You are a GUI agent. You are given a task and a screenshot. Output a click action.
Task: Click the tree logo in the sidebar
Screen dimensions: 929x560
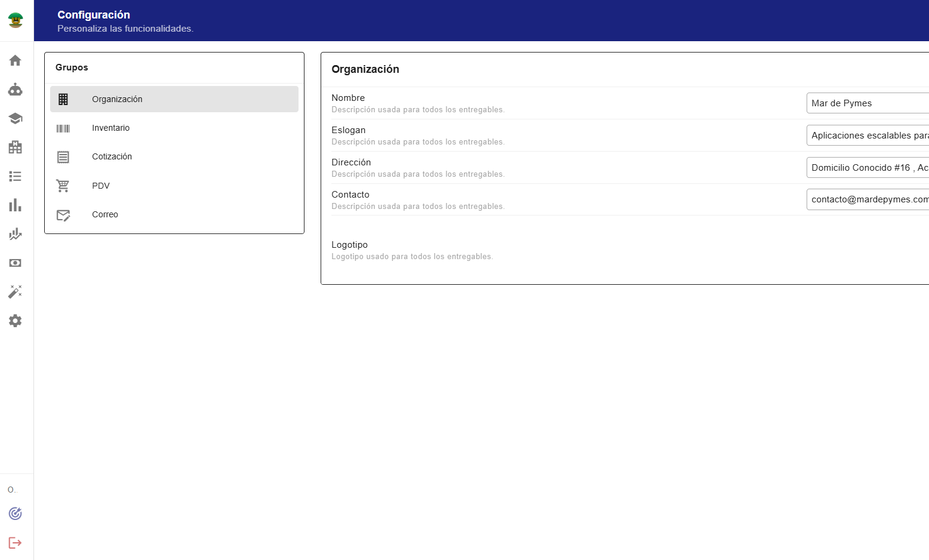click(16, 20)
